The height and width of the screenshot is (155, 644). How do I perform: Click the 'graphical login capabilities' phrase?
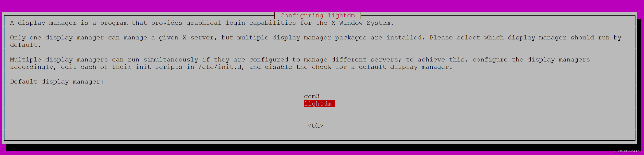[x=241, y=23]
